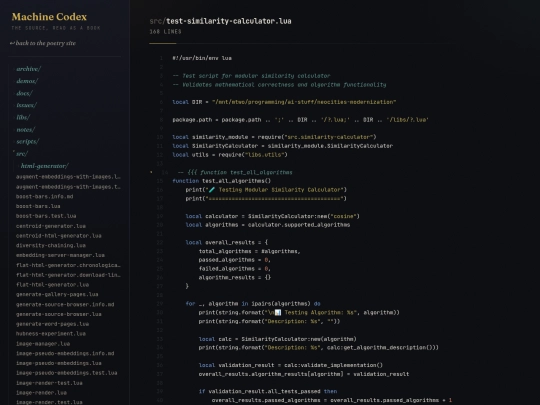The height and width of the screenshot is (405, 540).
Task: Click the '168 LINES' label
Action: 165,32
